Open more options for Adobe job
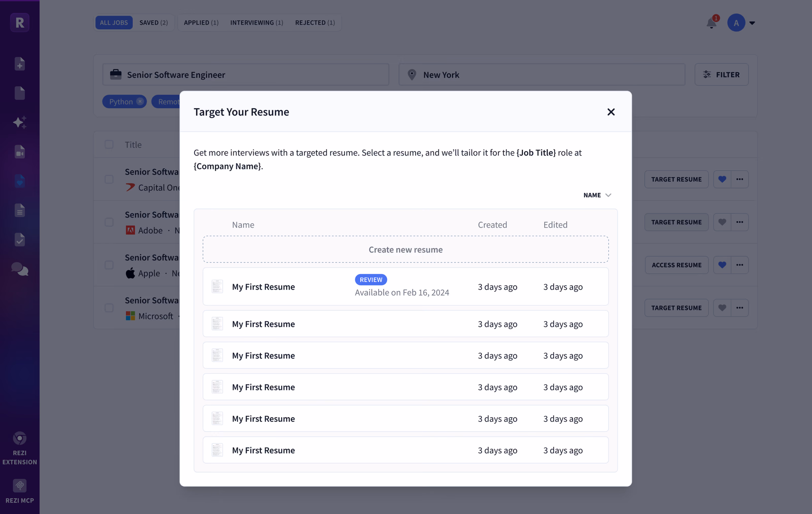This screenshot has height=514, width=812. pos(740,222)
